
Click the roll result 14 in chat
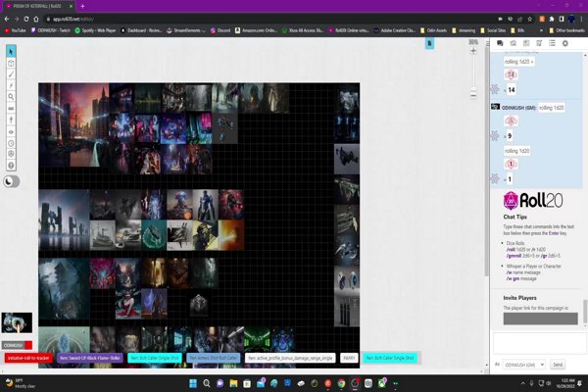coord(512,90)
